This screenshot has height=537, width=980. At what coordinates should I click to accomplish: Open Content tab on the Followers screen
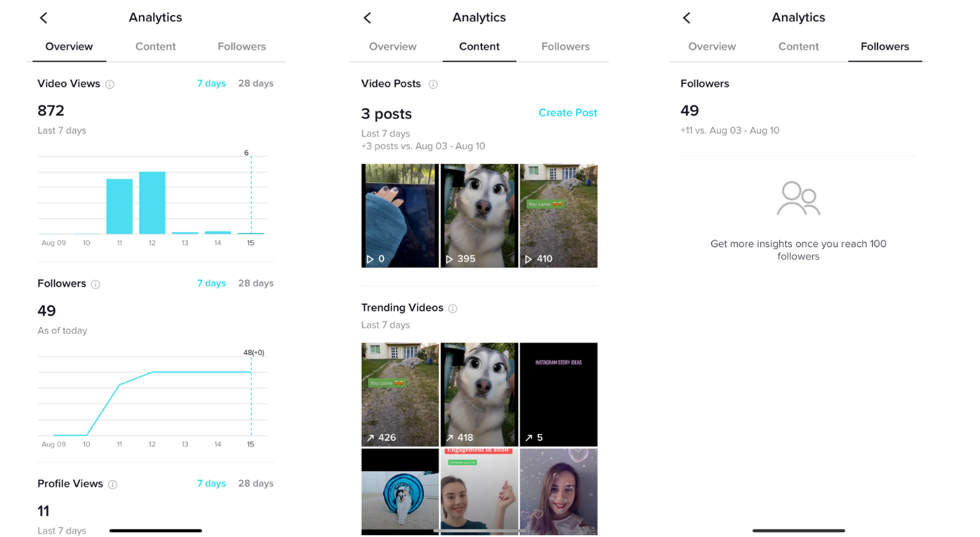pos(798,46)
